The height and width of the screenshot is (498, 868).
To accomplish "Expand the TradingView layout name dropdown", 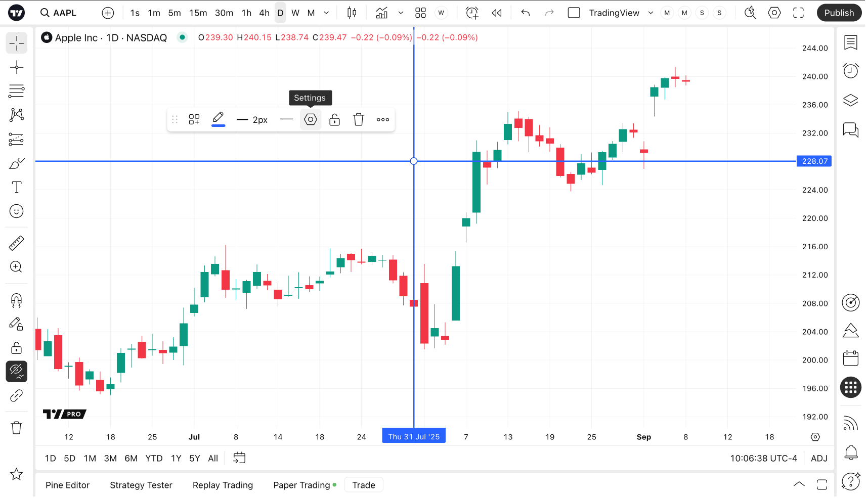I will click(650, 13).
